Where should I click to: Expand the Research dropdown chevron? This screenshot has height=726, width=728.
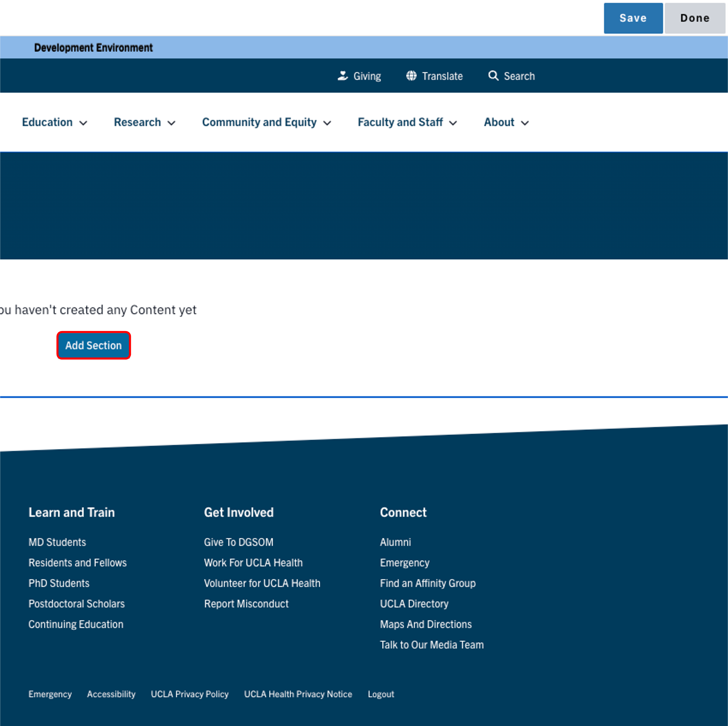[x=172, y=123]
